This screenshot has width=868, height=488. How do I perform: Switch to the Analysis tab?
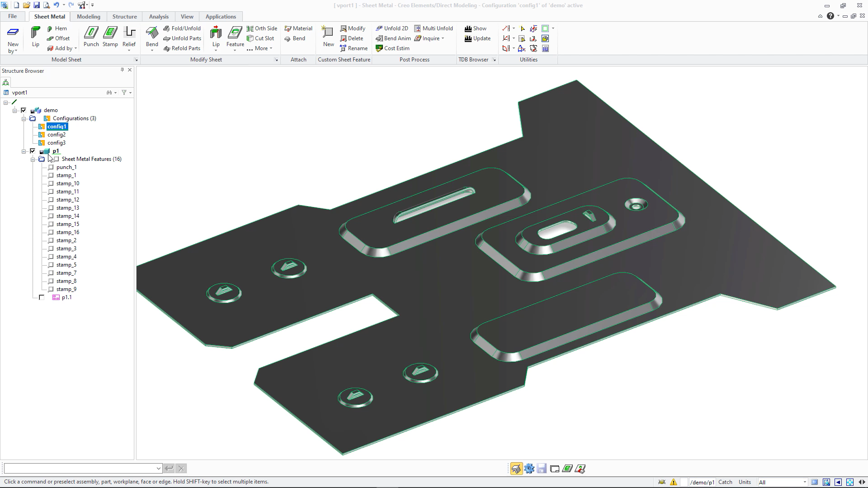point(159,16)
